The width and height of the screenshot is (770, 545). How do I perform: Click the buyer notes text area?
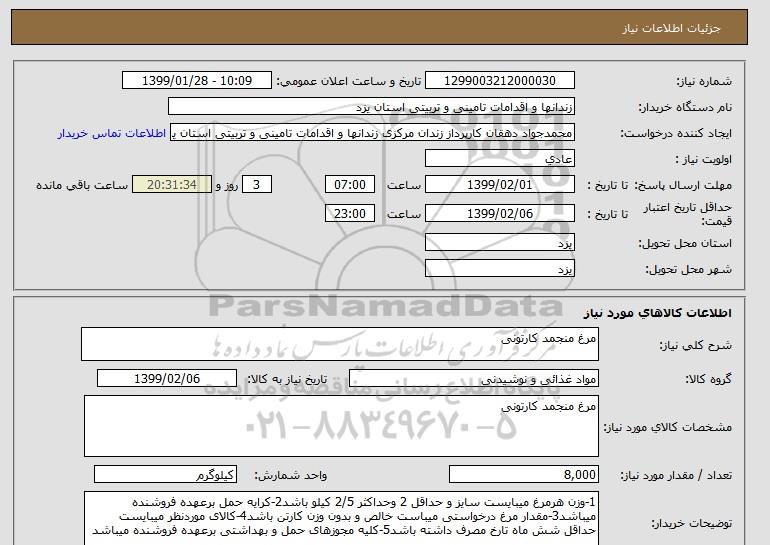pyautogui.click(x=341, y=518)
